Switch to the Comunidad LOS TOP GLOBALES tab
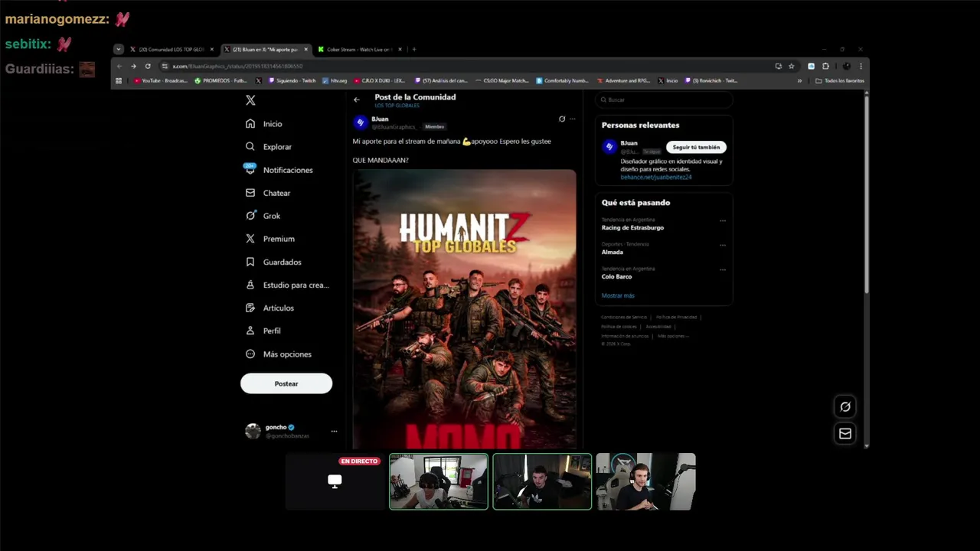Viewport: 980px width, 551px height. click(171, 50)
